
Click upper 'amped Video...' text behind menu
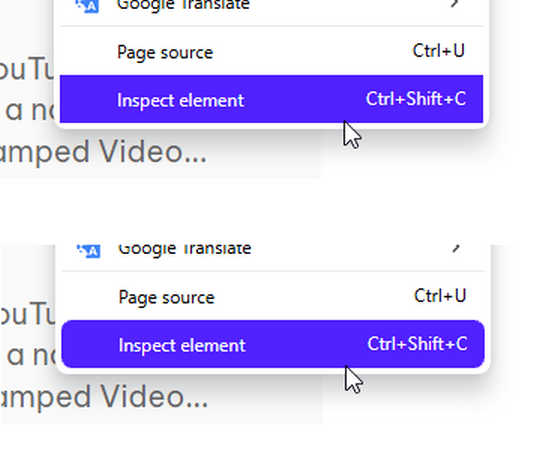[x=103, y=153]
